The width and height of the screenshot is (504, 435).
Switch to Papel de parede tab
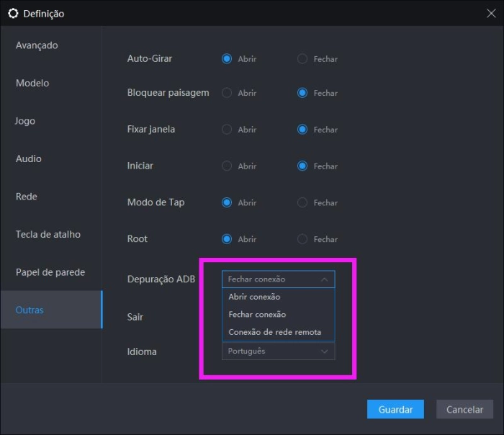[50, 272]
